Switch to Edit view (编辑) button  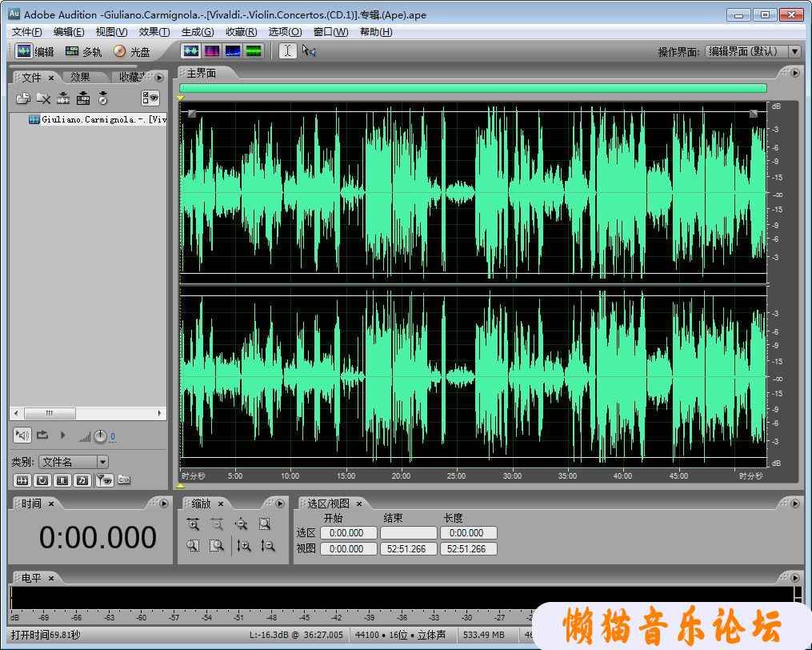coord(34,51)
